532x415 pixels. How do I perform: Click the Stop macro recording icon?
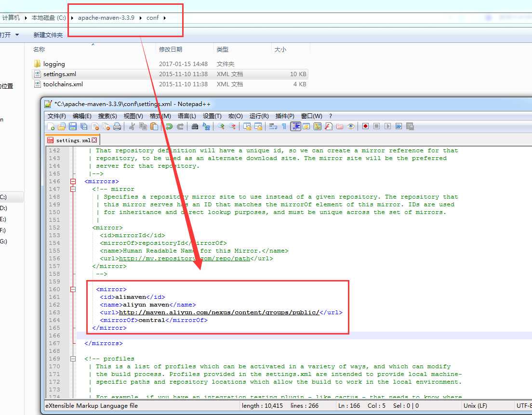pyautogui.click(x=377, y=127)
